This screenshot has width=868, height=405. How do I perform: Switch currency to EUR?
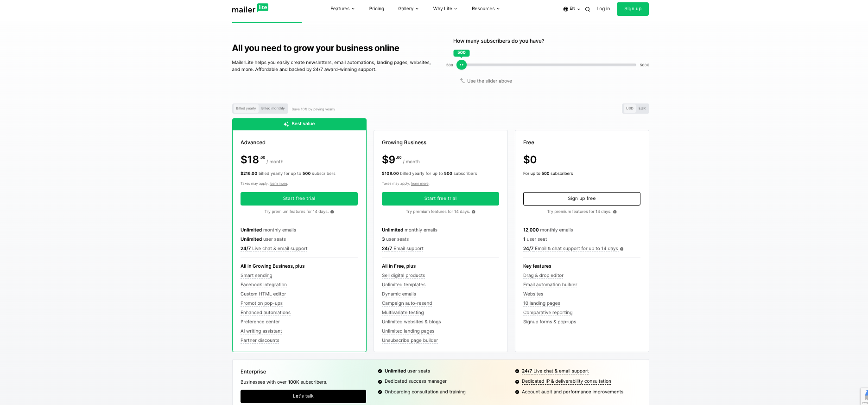[x=642, y=109]
